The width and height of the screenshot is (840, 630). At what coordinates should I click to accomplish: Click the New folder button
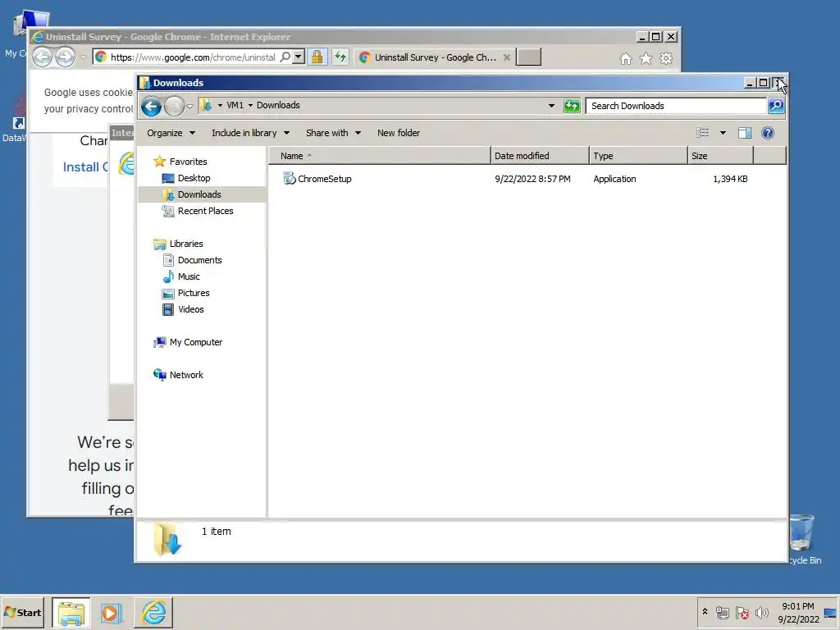coord(399,133)
